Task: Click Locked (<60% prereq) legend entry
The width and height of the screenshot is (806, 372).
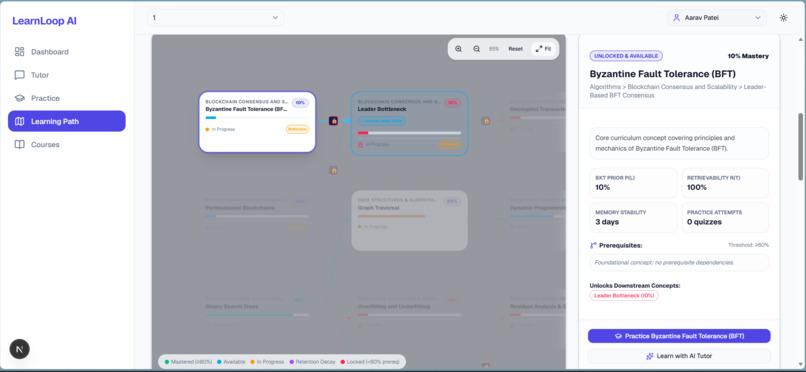Action: (370, 362)
